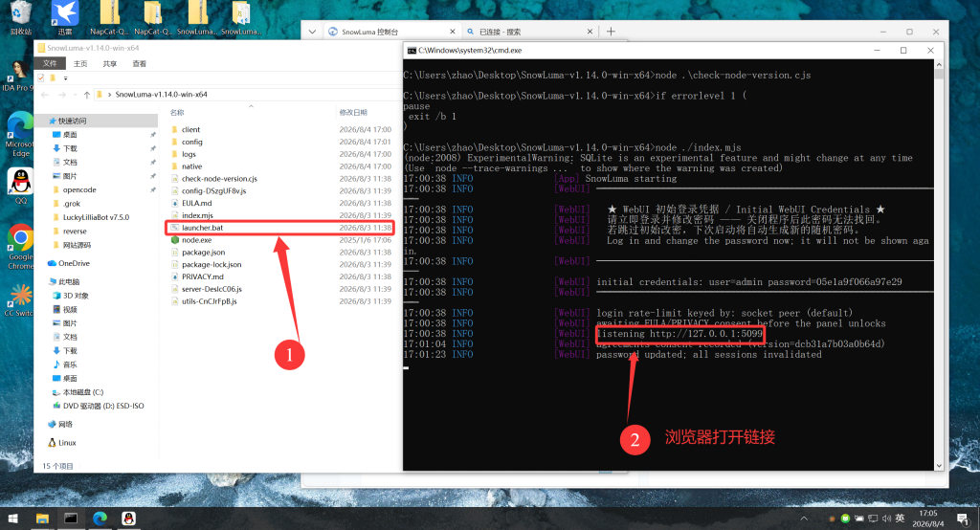Viewport: 980px width, 530px height.
Task: Select Linux in navigation pane
Action: point(67,443)
